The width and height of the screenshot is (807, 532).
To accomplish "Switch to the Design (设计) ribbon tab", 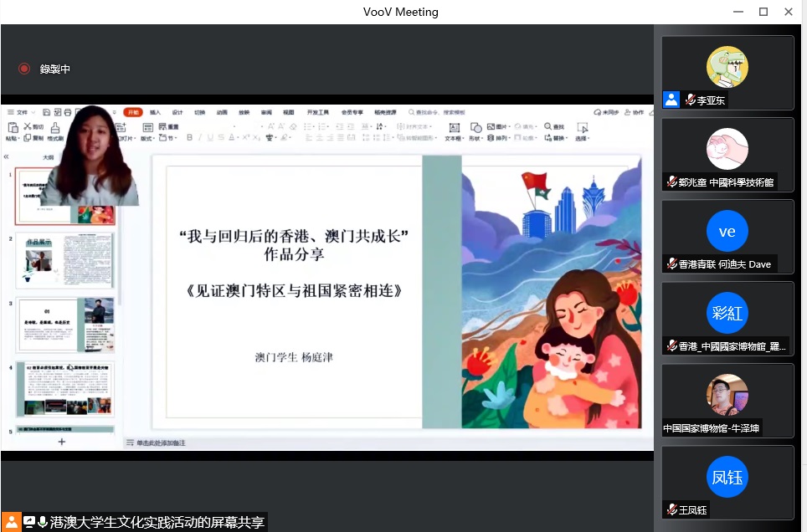I will click(177, 112).
